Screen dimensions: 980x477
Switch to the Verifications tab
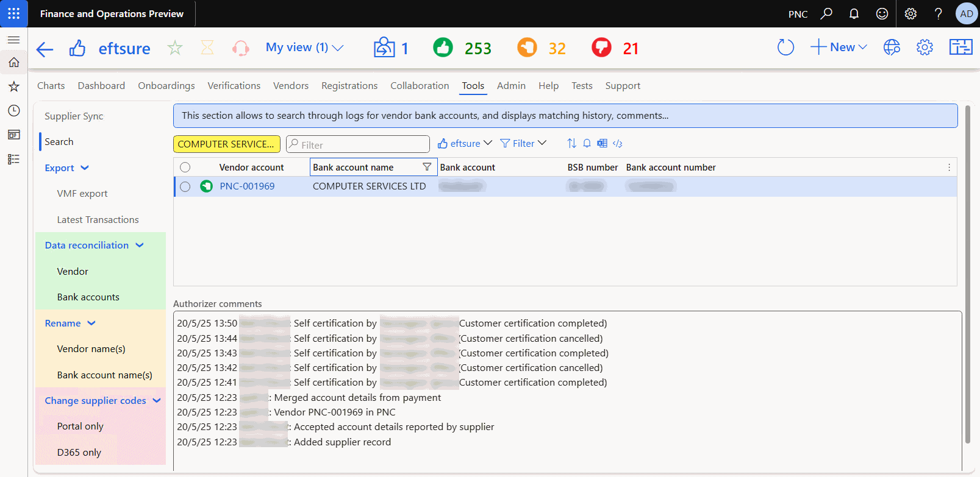coord(234,86)
